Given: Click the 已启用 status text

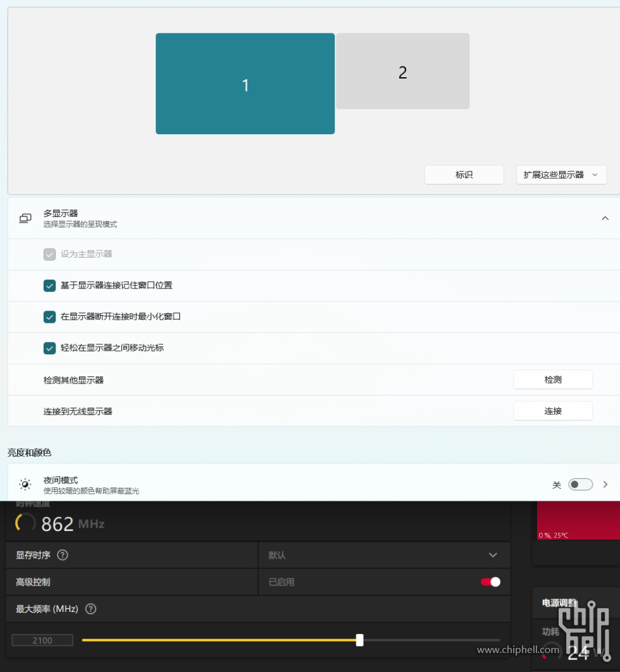Looking at the screenshot, I should coord(282,582).
